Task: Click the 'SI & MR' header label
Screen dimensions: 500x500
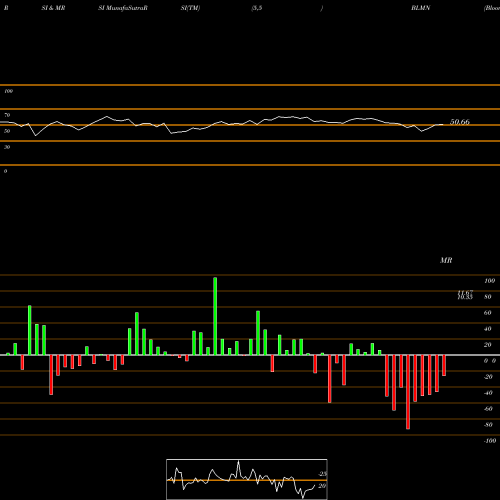Action: 53,8
